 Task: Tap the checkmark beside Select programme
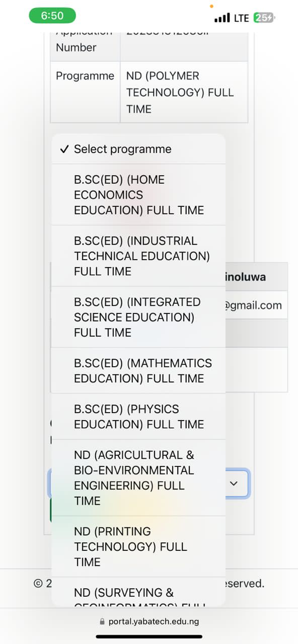tap(64, 149)
